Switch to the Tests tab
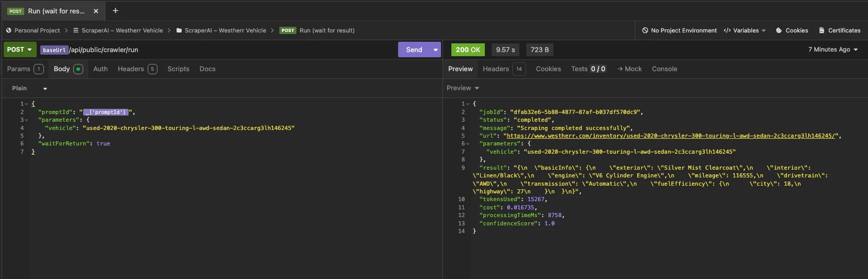 point(588,69)
